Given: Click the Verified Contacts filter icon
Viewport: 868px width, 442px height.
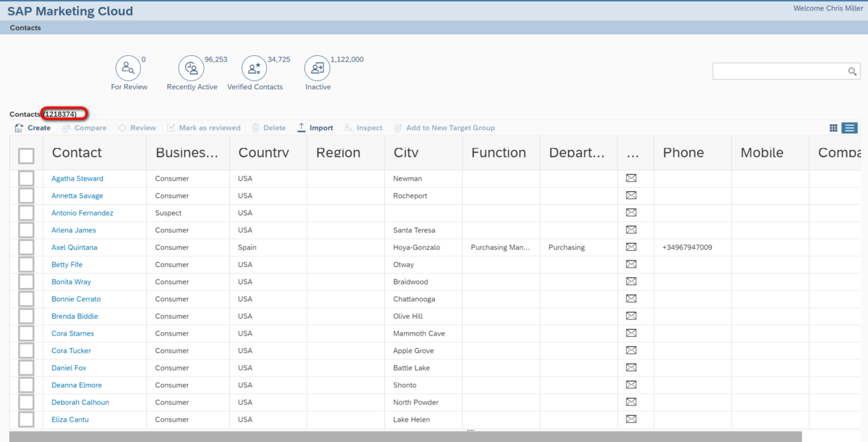Looking at the screenshot, I should click(254, 68).
